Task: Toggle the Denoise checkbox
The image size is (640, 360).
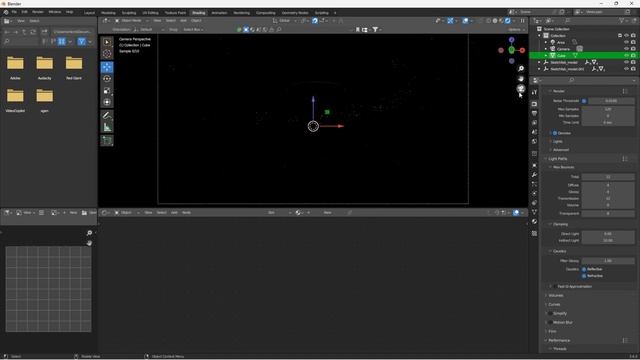Action: 555,133
